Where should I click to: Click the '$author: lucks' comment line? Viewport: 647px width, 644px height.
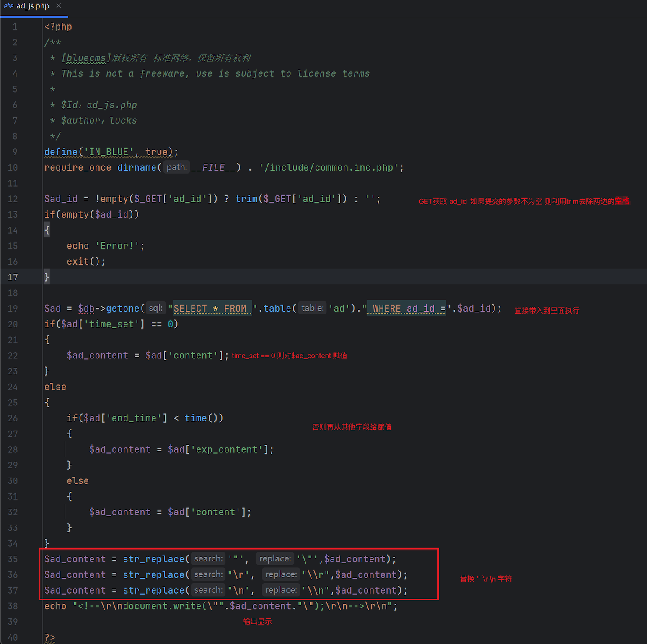pos(98,121)
